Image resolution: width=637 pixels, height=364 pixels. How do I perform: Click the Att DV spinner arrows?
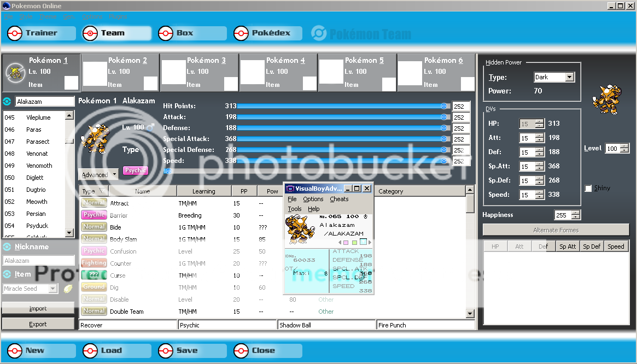click(x=540, y=138)
